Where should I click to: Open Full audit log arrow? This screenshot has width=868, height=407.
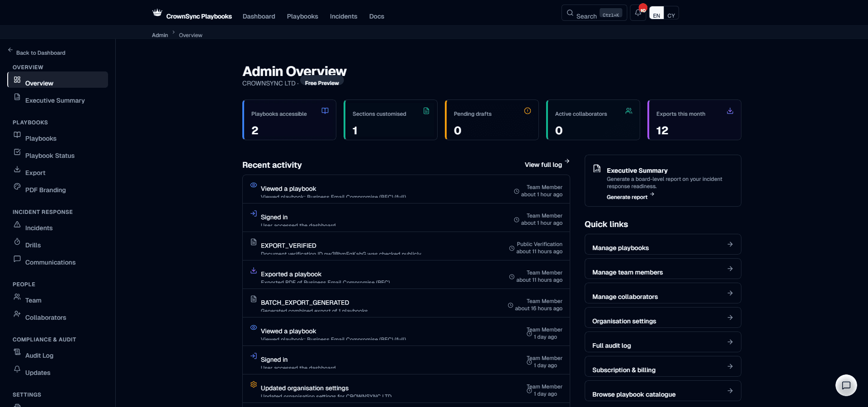tap(730, 342)
